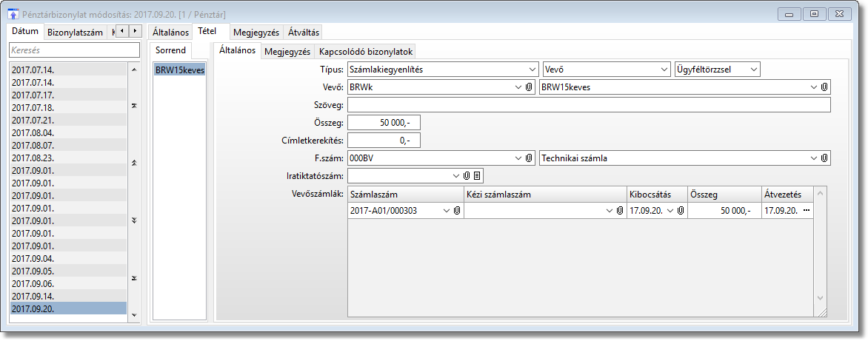Select the 2017.09.04. date row
The width and height of the screenshot is (868, 341).
click(x=69, y=258)
